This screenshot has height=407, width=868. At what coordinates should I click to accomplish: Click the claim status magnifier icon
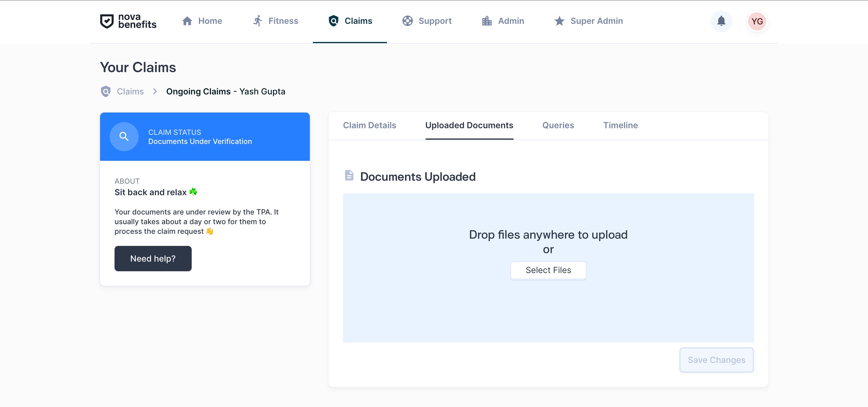tap(124, 137)
